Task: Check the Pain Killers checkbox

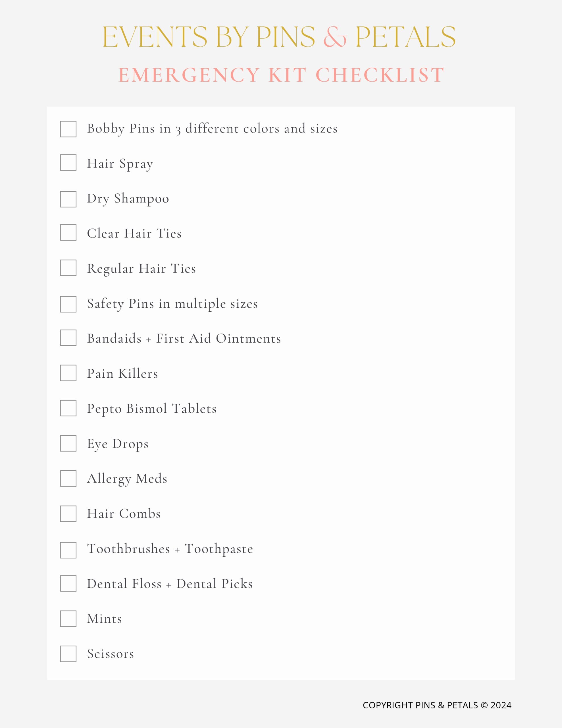Action: point(68,373)
